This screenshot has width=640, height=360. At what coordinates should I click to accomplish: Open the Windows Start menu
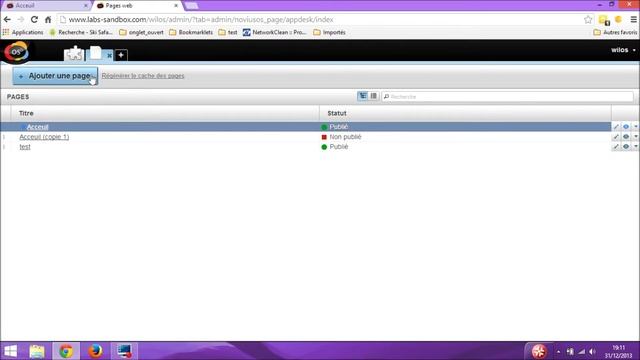coord(11,351)
